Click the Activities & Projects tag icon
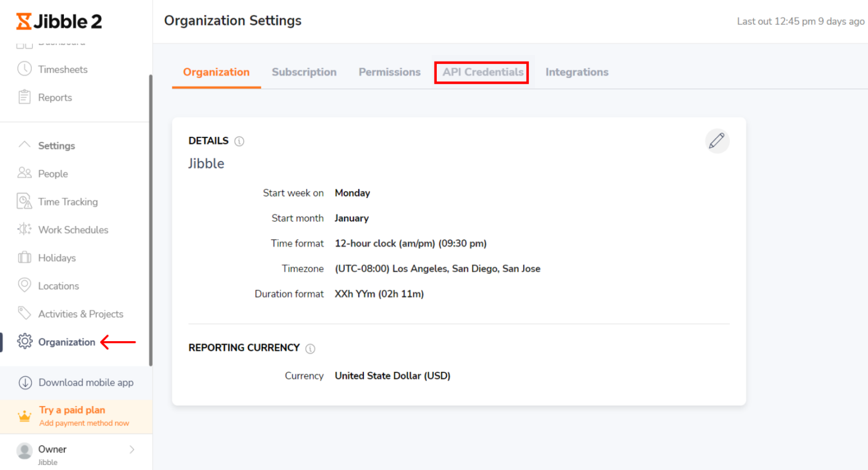 tap(24, 313)
